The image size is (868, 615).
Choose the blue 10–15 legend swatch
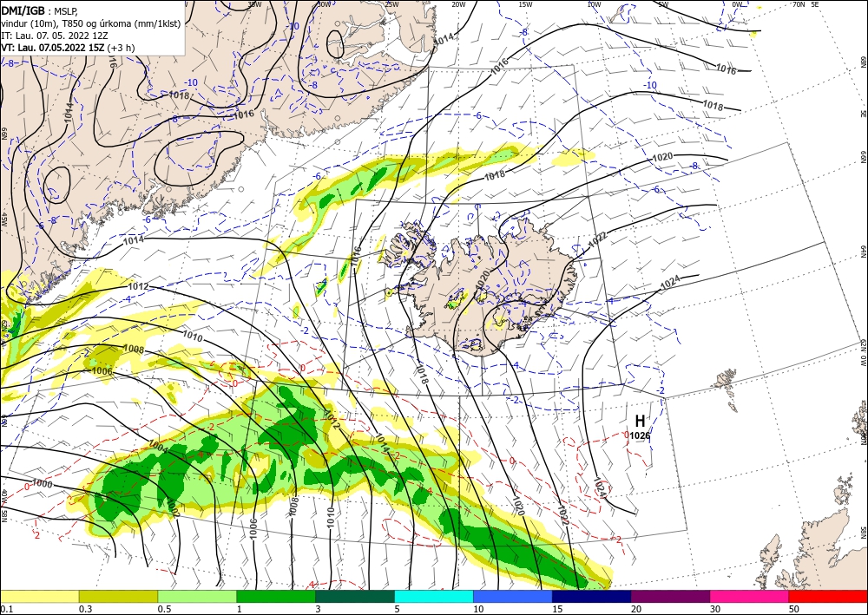(513, 596)
